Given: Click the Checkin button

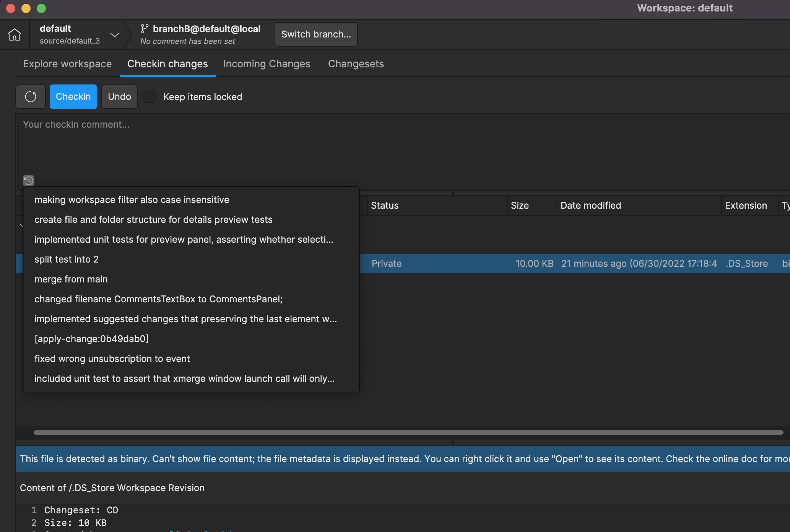Looking at the screenshot, I should 73,96.
